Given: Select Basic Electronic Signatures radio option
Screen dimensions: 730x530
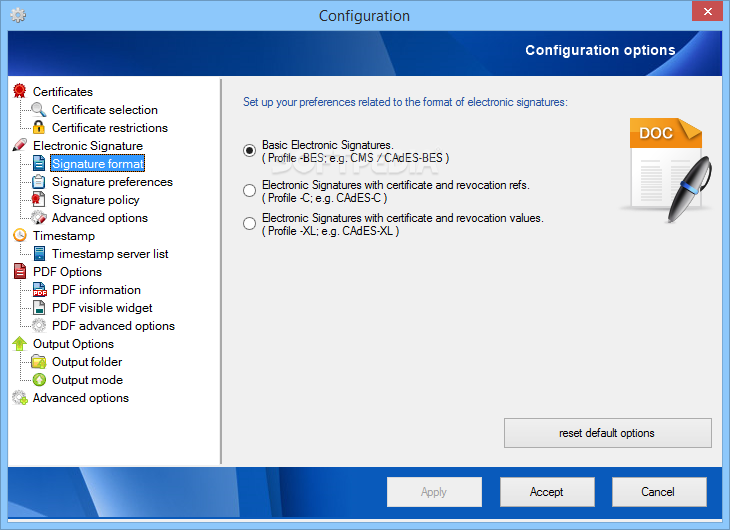Looking at the screenshot, I should [250, 150].
